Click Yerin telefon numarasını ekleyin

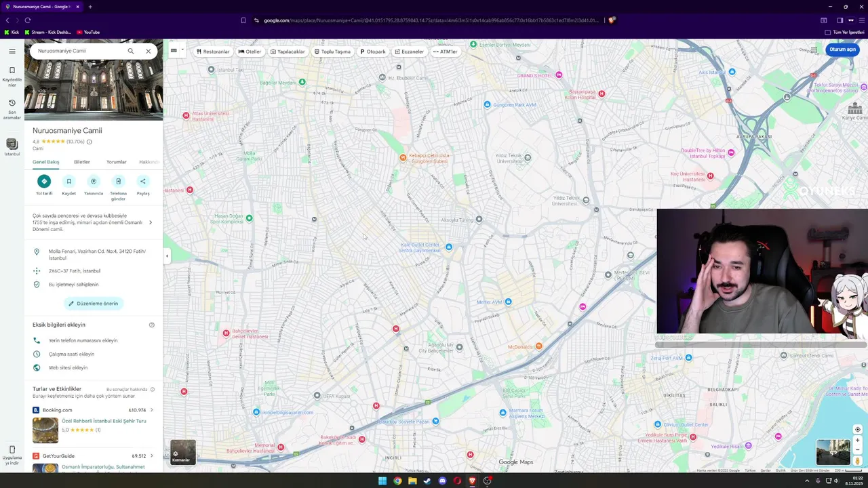tap(94, 340)
